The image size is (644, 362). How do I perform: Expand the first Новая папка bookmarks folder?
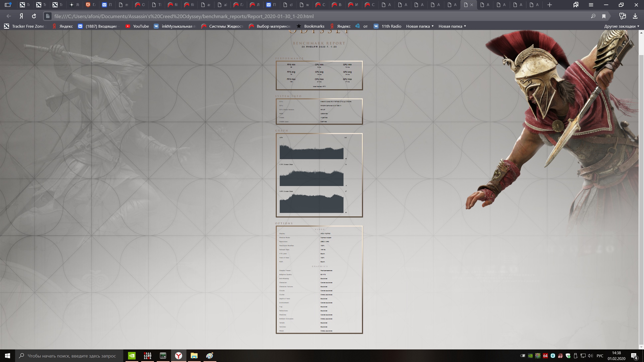(x=420, y=26)
